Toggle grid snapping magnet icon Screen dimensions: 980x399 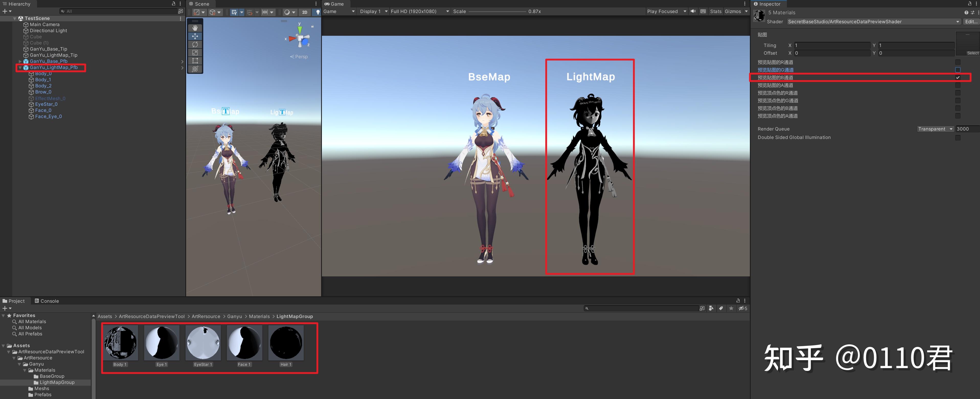pos(250,12)
